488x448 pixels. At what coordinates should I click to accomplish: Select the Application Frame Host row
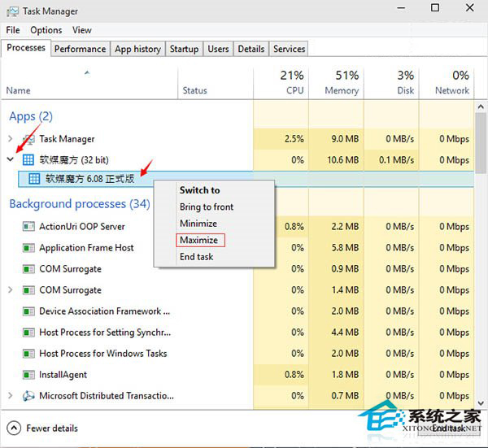coord(237,248)
